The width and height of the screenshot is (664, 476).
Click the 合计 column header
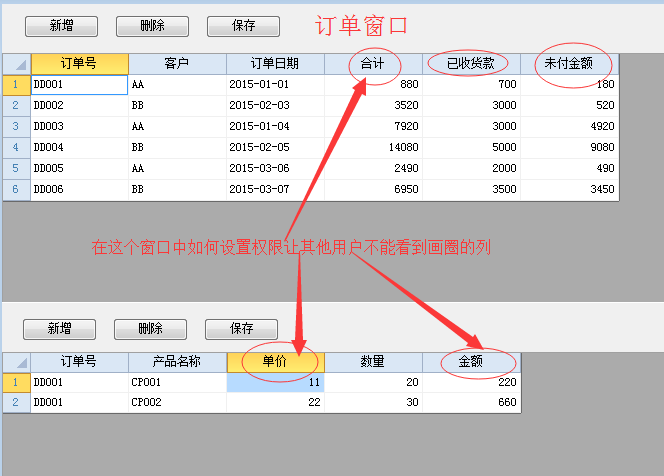pyautogui.click(x=373, y=64)
